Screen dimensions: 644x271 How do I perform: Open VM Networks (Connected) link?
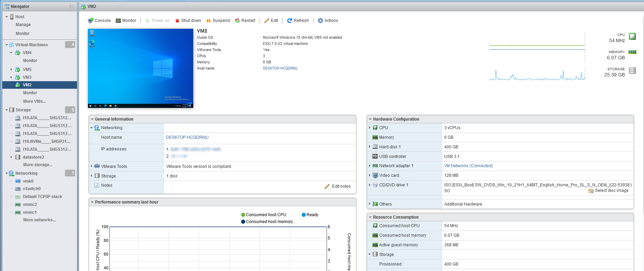pos(469,166)
